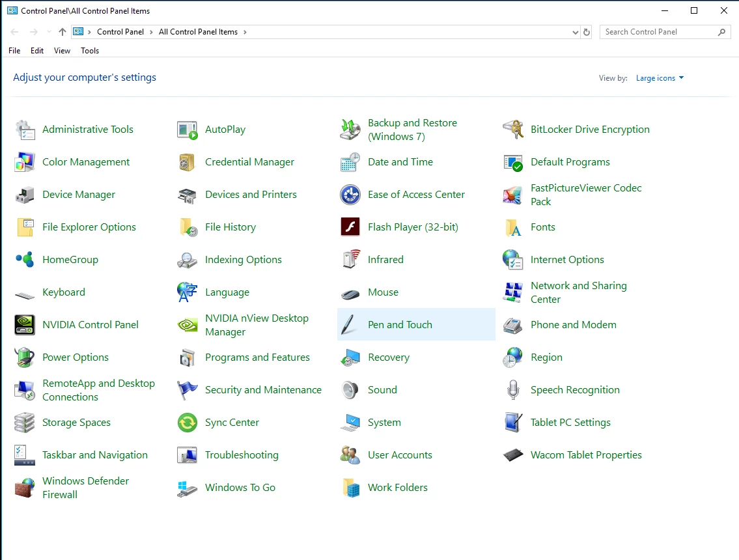Image resolution: width=739 pixels, height=560 pixels.
Task: Click the Storage Spaces icon
Action: coord(25,423)
